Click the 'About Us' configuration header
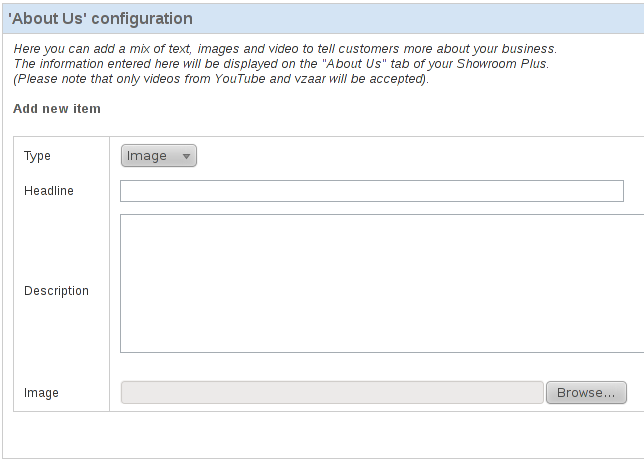 click(x=100, y=18)
